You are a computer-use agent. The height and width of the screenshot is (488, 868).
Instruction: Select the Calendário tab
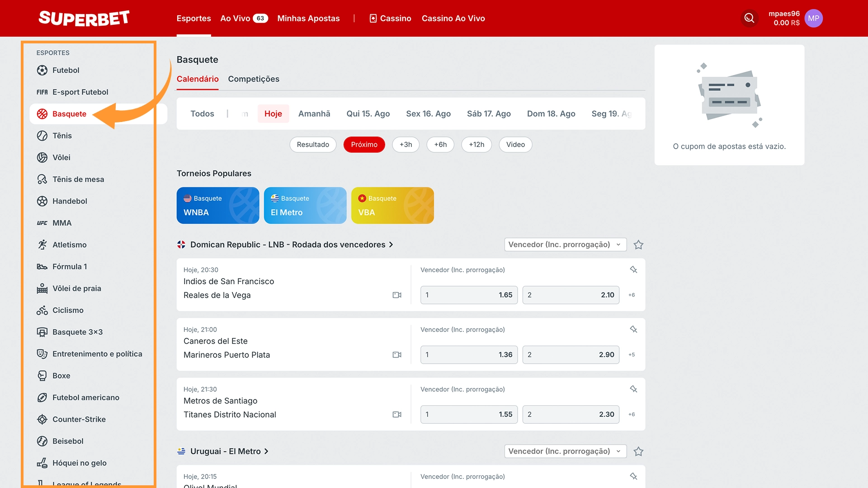198,79
